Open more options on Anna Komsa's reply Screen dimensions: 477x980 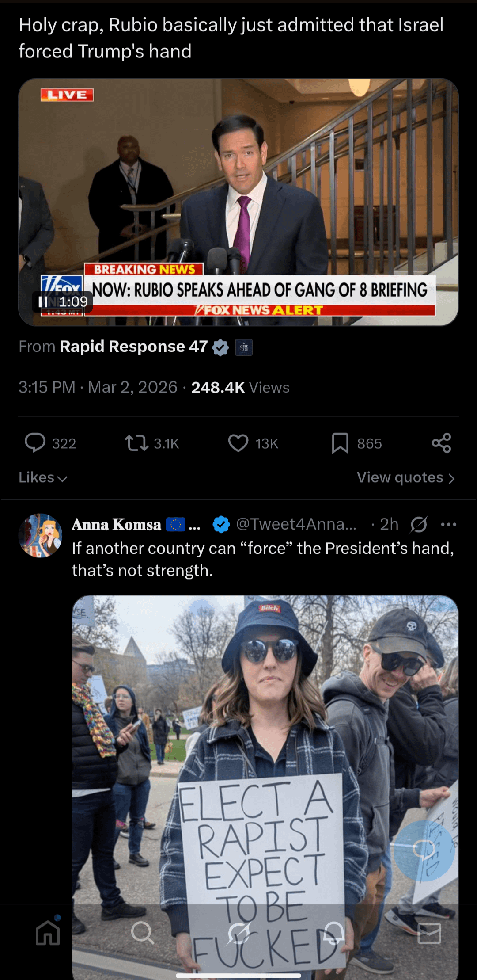448,525
